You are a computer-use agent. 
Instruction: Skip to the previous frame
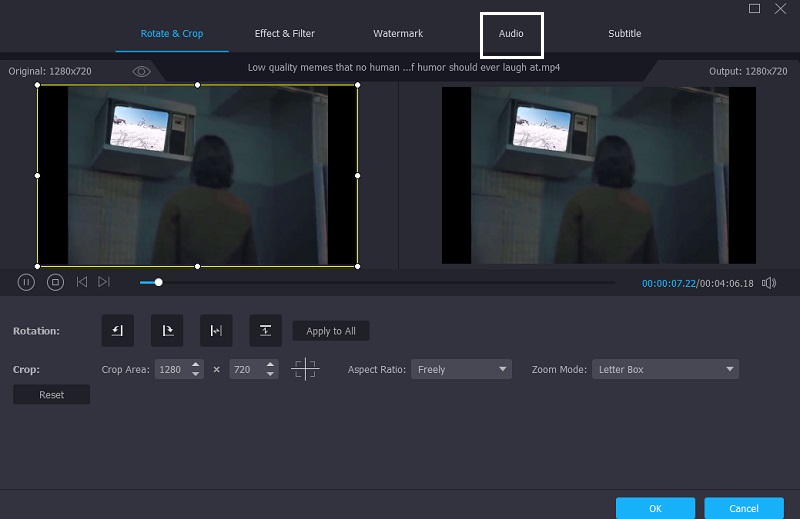click(82, 283)
